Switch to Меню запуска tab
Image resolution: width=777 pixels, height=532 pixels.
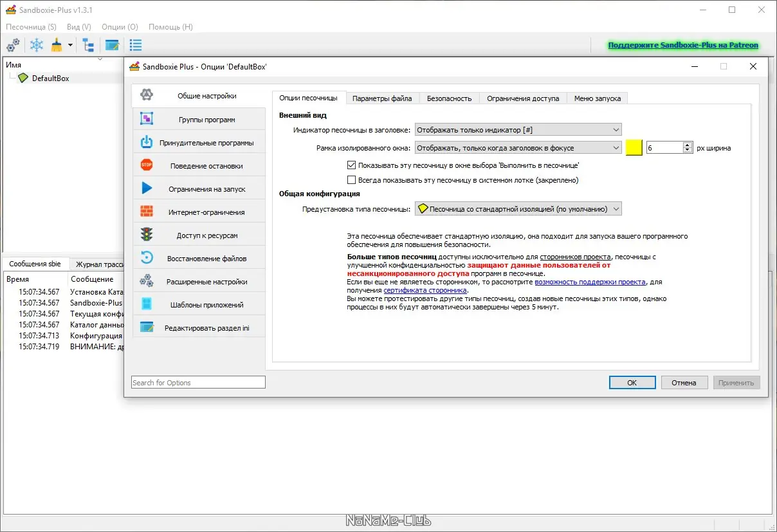598,98
